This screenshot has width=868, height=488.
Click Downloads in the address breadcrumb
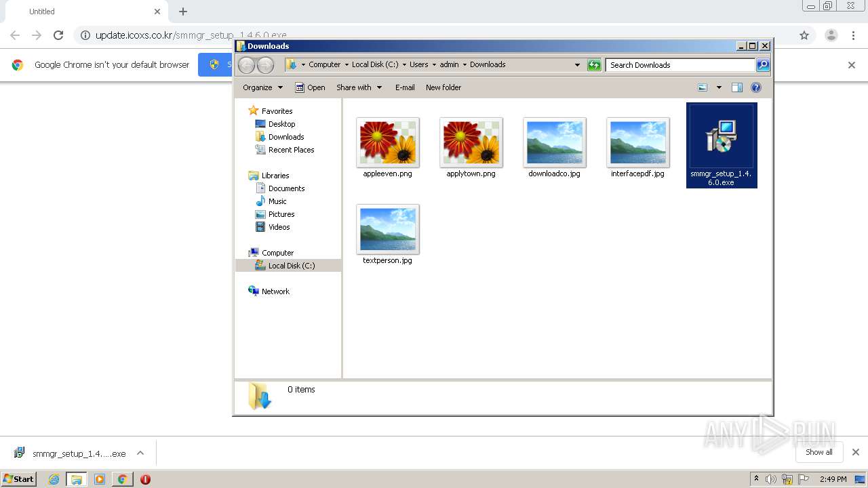[488, 64]
